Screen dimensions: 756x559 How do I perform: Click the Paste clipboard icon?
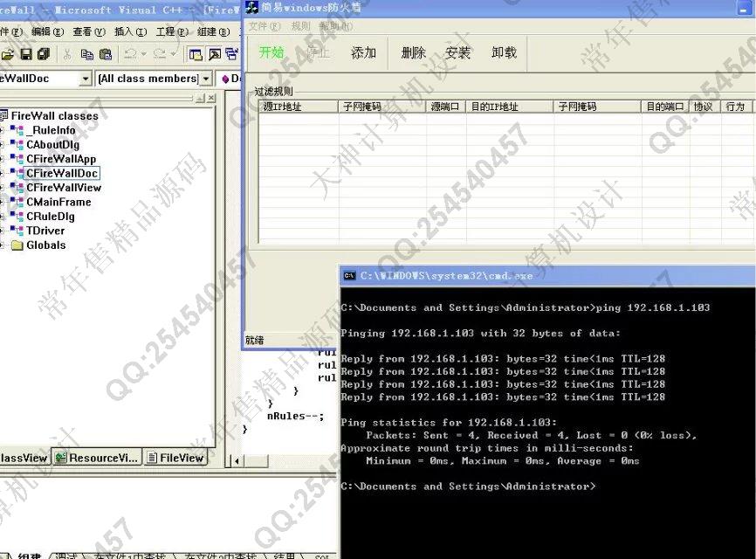(x=105, y=54)
